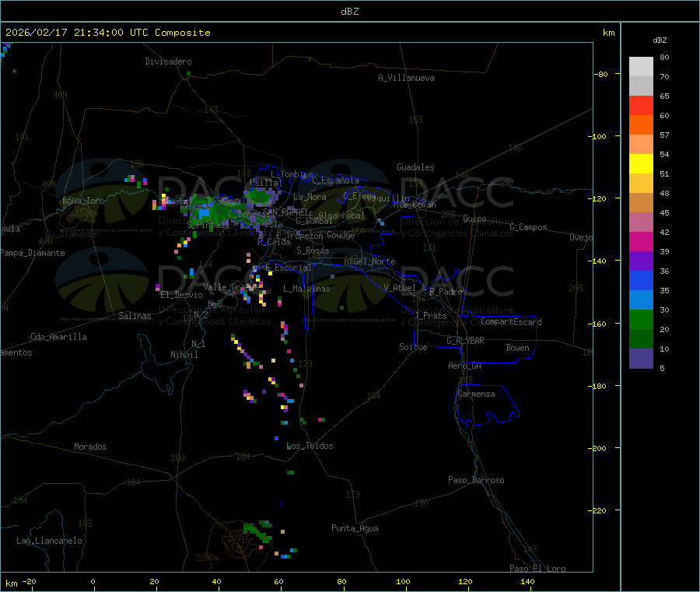Click the Salinas location label

(135, 316)
